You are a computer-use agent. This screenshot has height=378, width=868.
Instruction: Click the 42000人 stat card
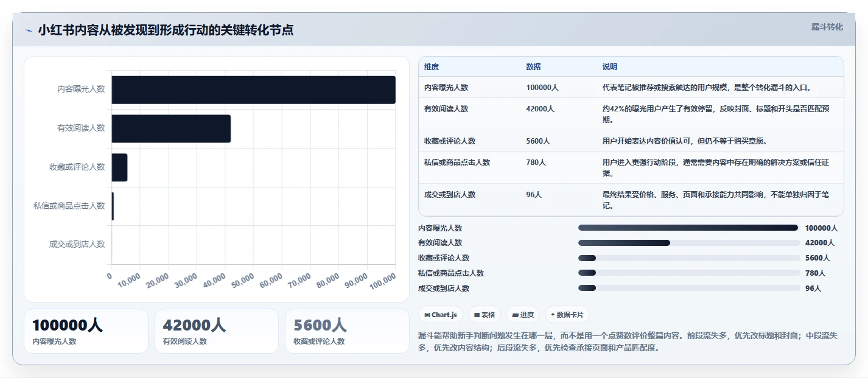tap(217, 331)
